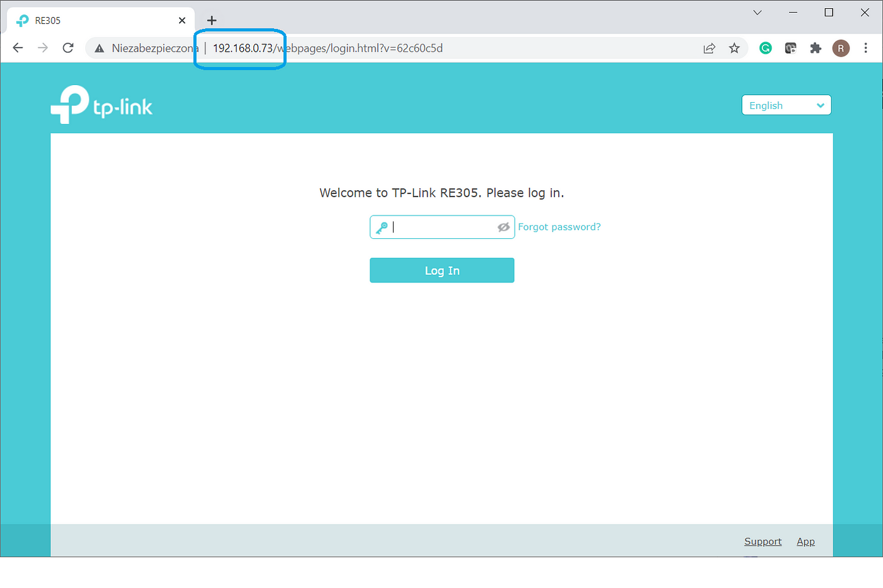Open the extension icon next to Grammarly
The height and width of the screenshot is (588, 883).
pyautogui.click(x=790, y=48)
